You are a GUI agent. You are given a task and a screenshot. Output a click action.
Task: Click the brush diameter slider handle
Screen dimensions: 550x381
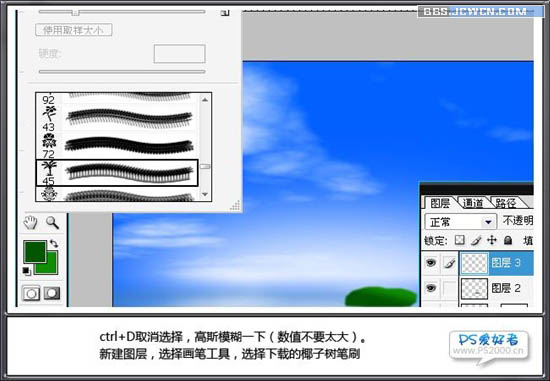pyautogui.click(x=75, y=13)
